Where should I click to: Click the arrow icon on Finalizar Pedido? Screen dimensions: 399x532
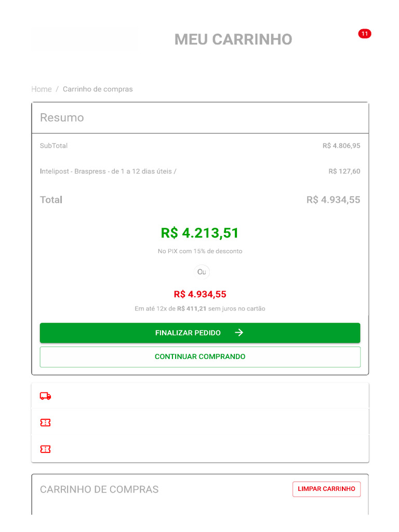tap(239, 333)
